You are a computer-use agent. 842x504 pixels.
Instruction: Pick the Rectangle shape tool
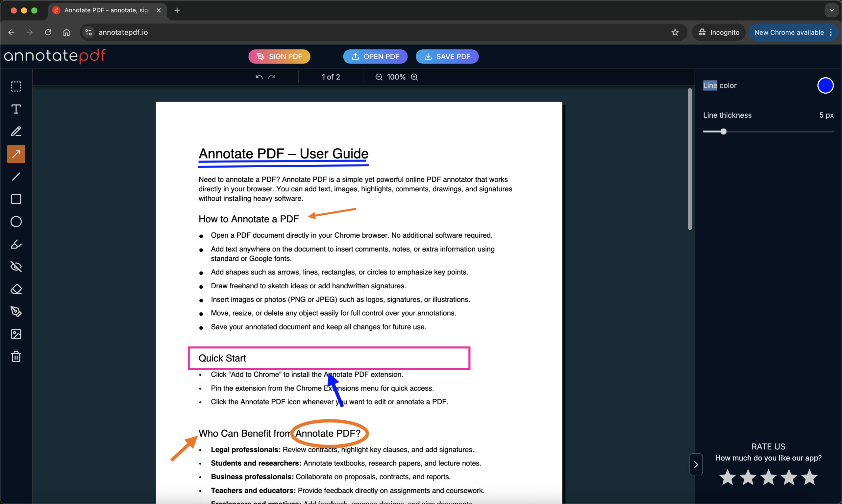[x=16, y=199]
